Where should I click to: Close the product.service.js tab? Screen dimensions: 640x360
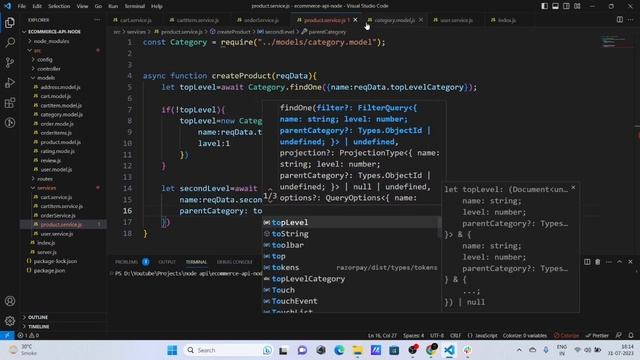coord(356,20)
